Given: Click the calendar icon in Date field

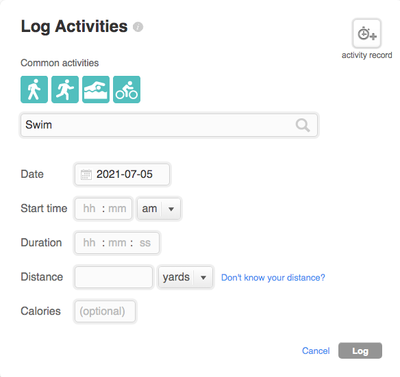Looking at the screenshot, I should coord(86,174).
